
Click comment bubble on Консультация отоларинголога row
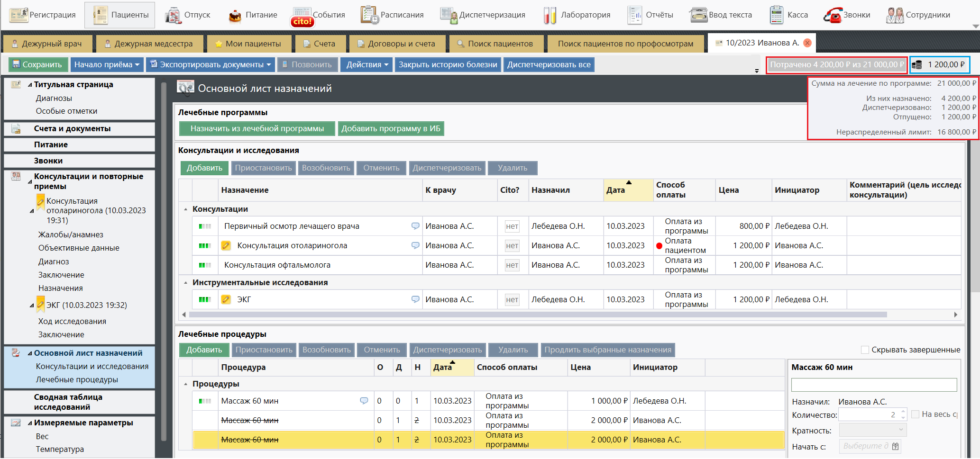click(415, 245)
